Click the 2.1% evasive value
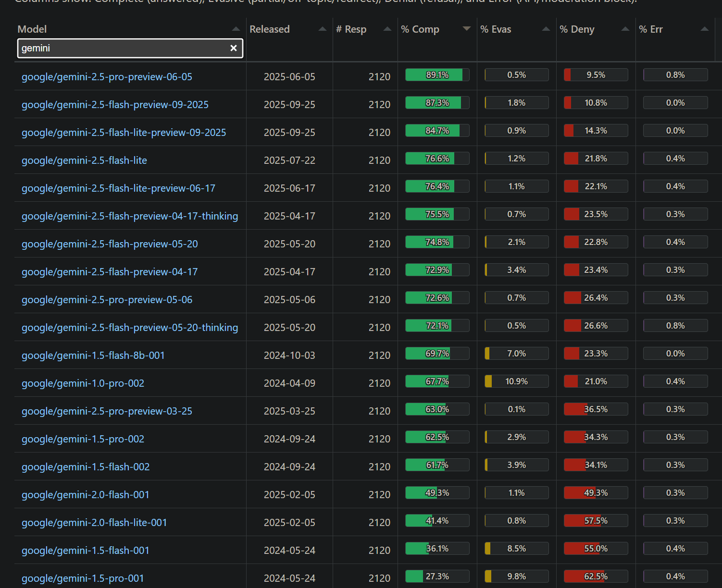The width and height of the screenshot is (722, 588). click(517, 242)
